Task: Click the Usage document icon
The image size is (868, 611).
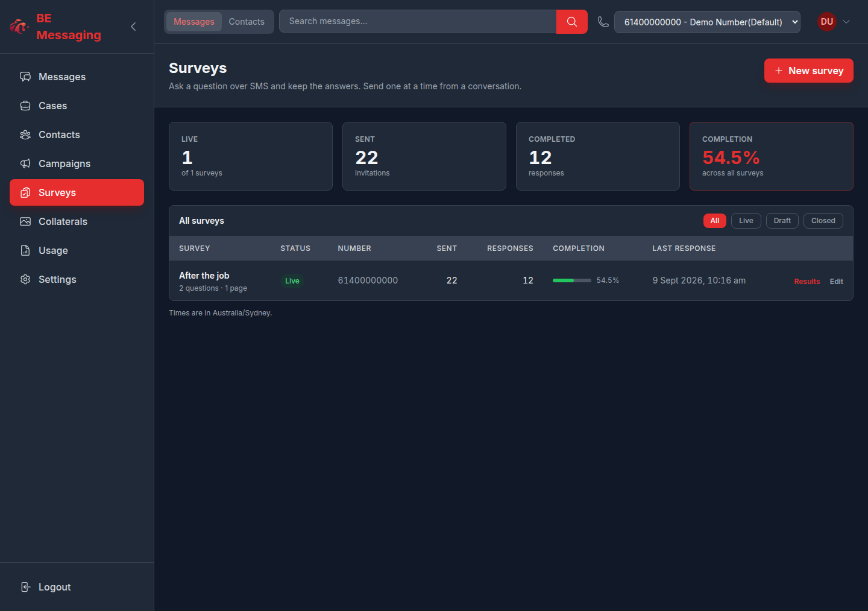Action: pos(25,250)
